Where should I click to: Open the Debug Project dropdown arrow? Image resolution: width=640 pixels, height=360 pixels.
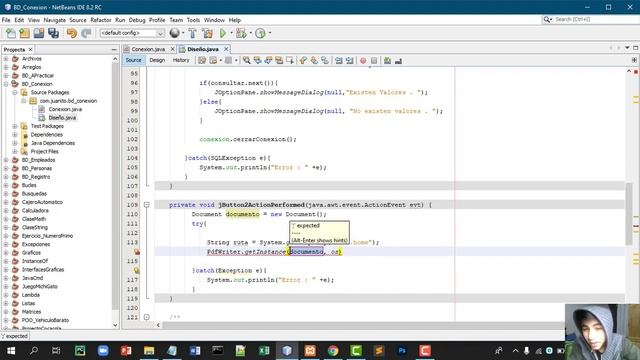click(250, 33)
